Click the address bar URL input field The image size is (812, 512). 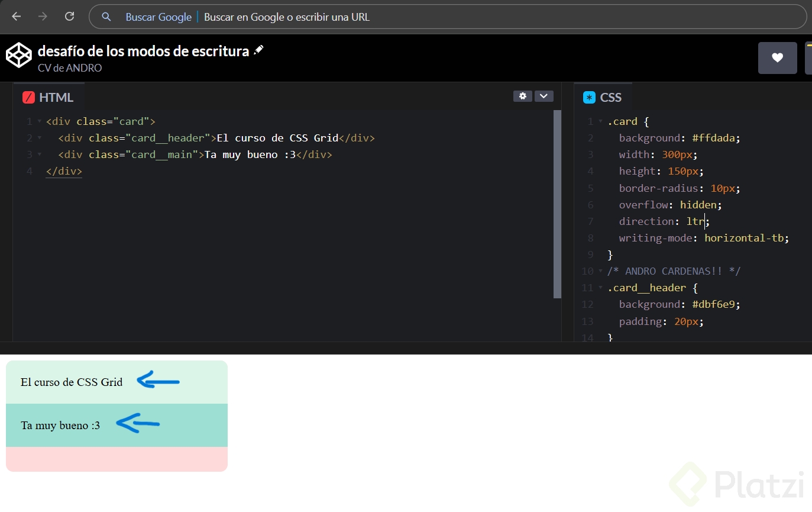(414, 17)
